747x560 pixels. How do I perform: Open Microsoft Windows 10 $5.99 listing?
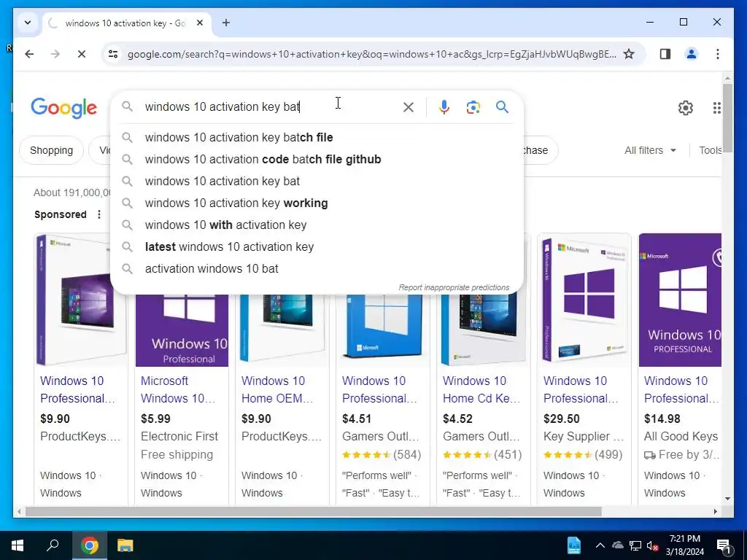tap(179, 389)
